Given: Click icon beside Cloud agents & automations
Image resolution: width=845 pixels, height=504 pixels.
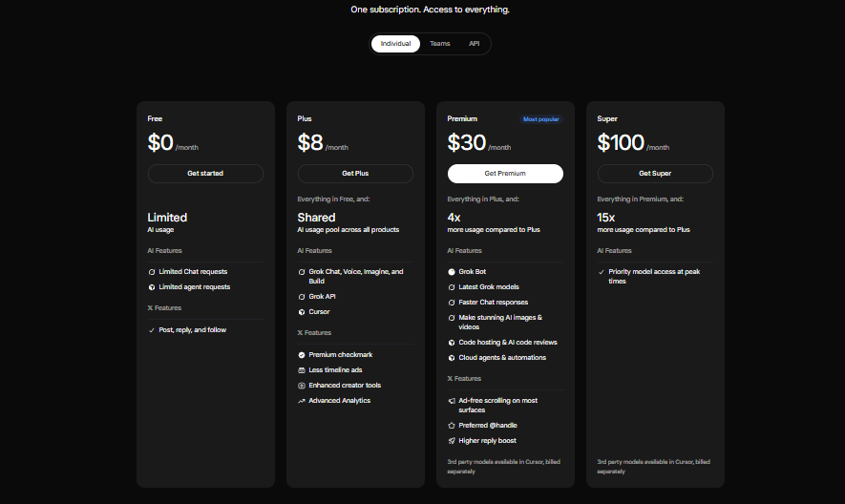Looking at the screenshot, I should pos(451,358).
